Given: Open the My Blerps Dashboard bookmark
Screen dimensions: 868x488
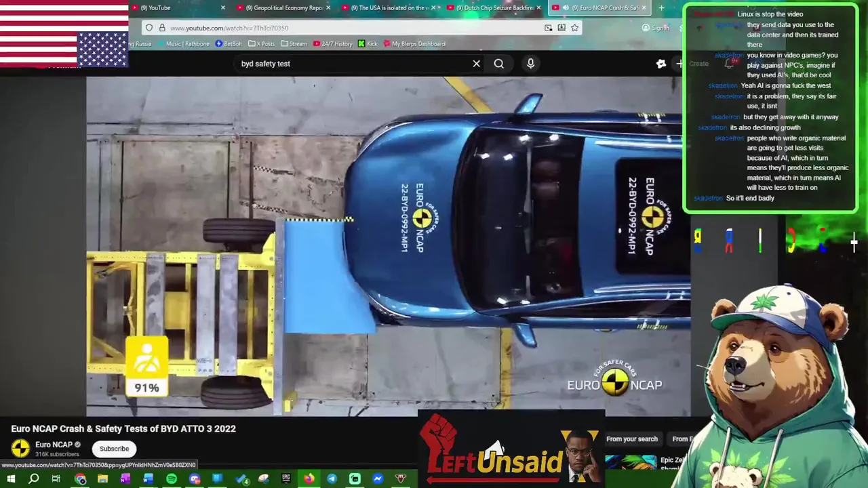Looking at the screenshot, I should [x=414, y=44].
